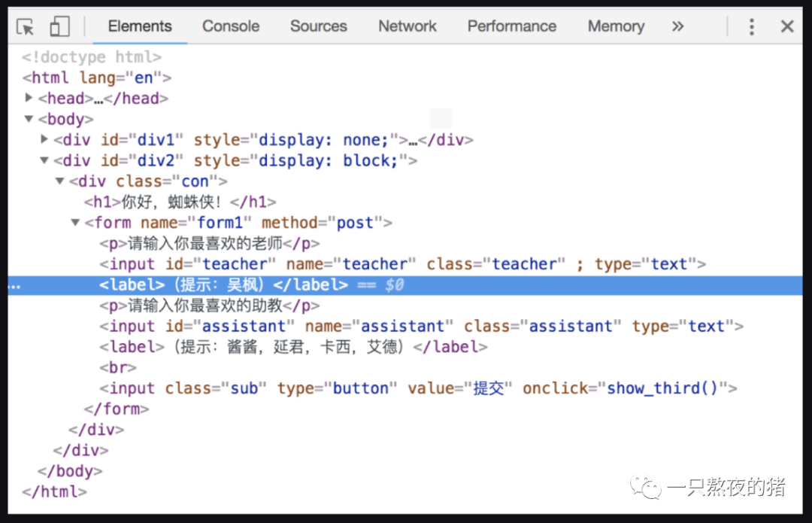
Task: Open the Network tab
Action: click(x=408, y=26)
